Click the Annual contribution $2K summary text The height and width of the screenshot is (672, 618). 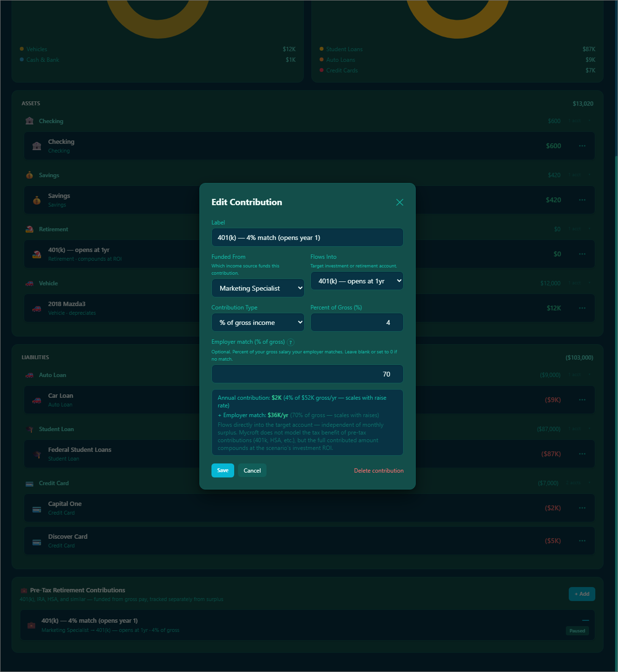tap(302, 402)
